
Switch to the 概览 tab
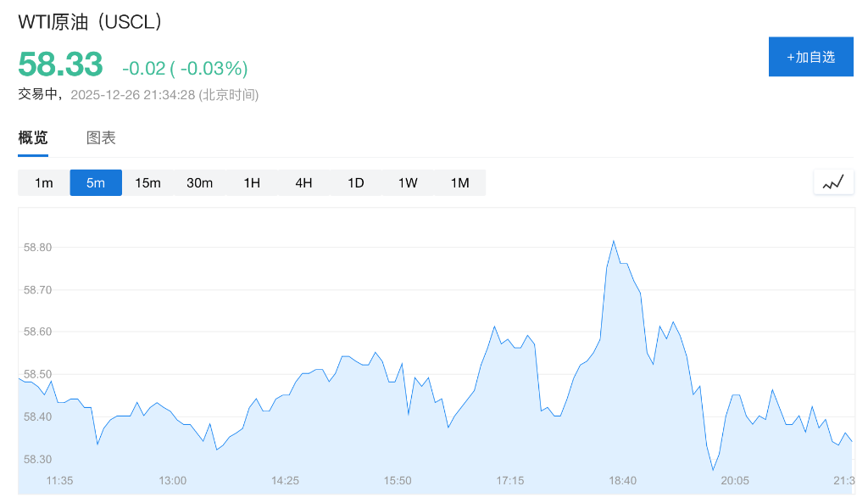(33, 138)
